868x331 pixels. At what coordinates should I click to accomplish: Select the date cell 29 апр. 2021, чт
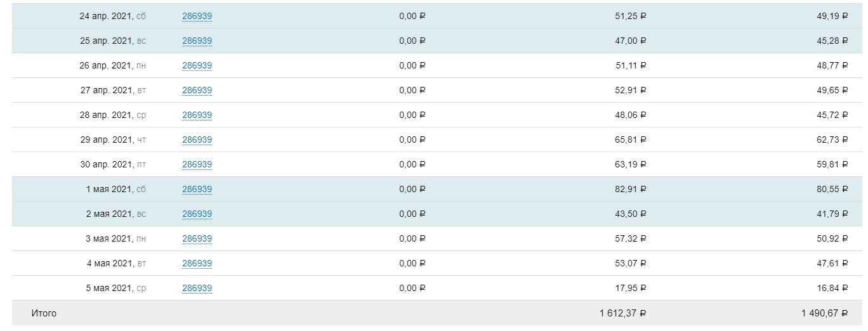click(113, 140)
